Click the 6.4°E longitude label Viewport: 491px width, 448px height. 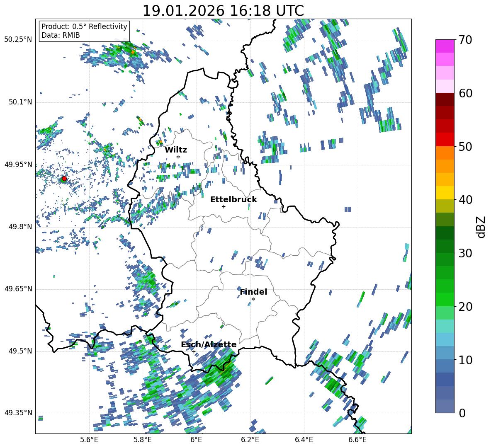pos(304,440)
